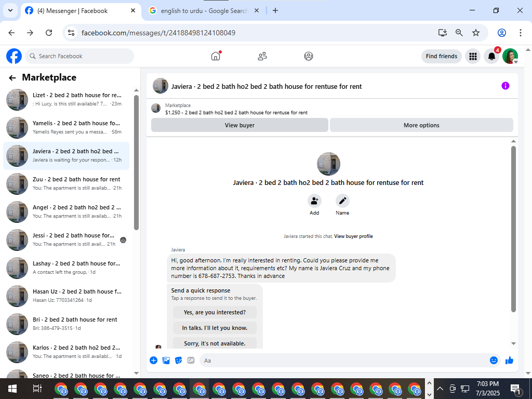Image resolution: width=532 pixels, height=399 pixels.
Task: Open the tab search dropdown arrow
Action: [10, 10]
